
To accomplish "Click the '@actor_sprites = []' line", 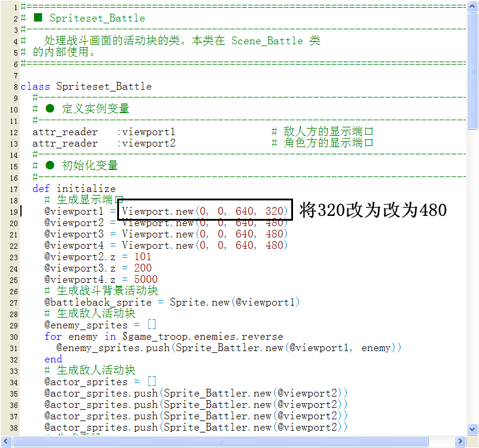I will click(x=100, y=382).
